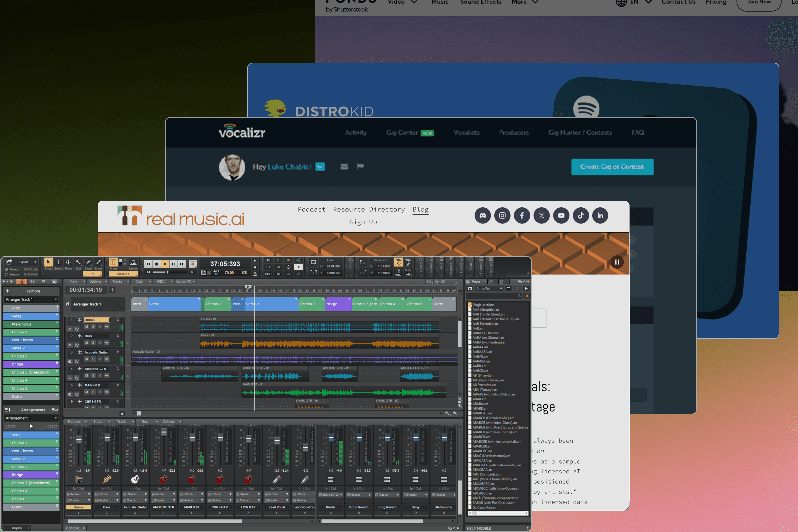This screenshot has height=532, width=798.
Task: Click the LinkedIn icon on real music.ai
Action: click(600, 215)
